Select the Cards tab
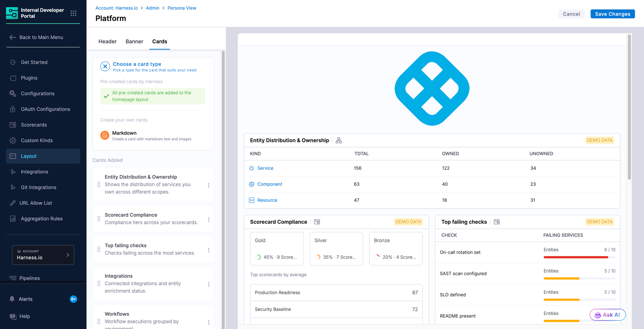The height and width of the screenshot is (329, 644). 160,41
